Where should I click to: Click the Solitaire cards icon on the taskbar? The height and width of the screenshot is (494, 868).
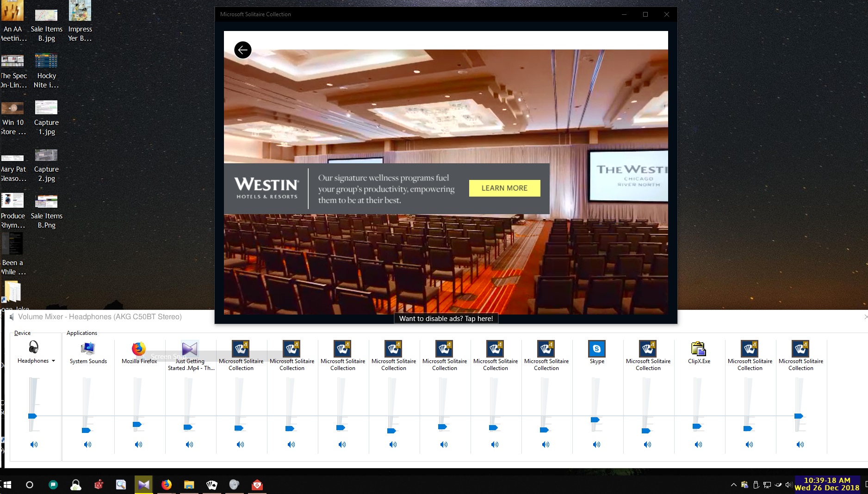pos(211,485)
